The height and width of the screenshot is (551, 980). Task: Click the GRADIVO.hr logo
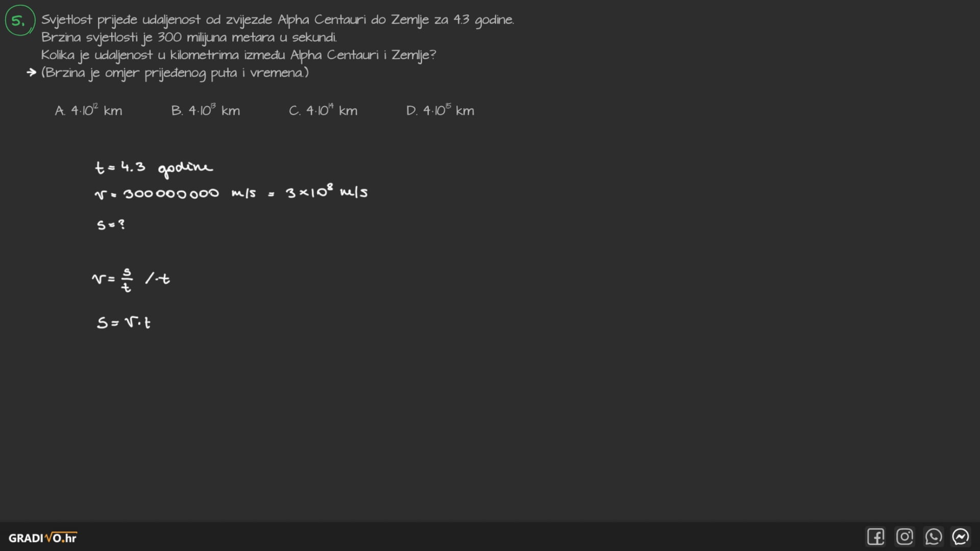[43, 538]
